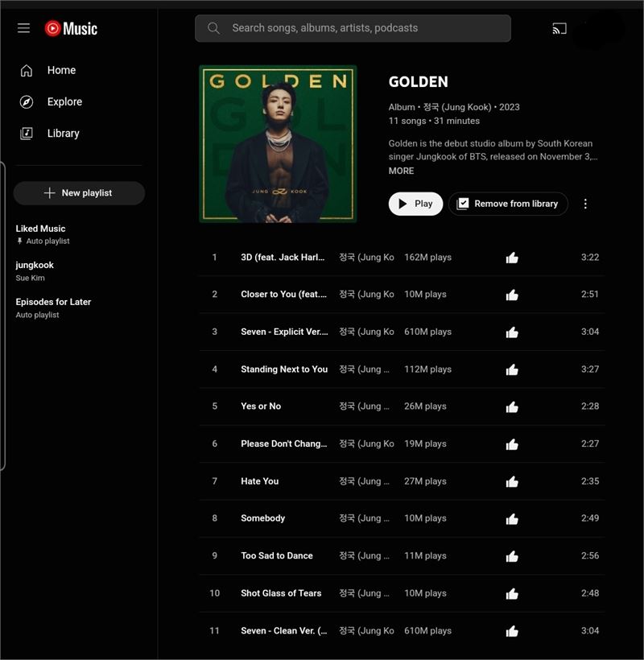Open the jungkook playlist by Sue Kim

pyautogui.click(x=35, y=271)
